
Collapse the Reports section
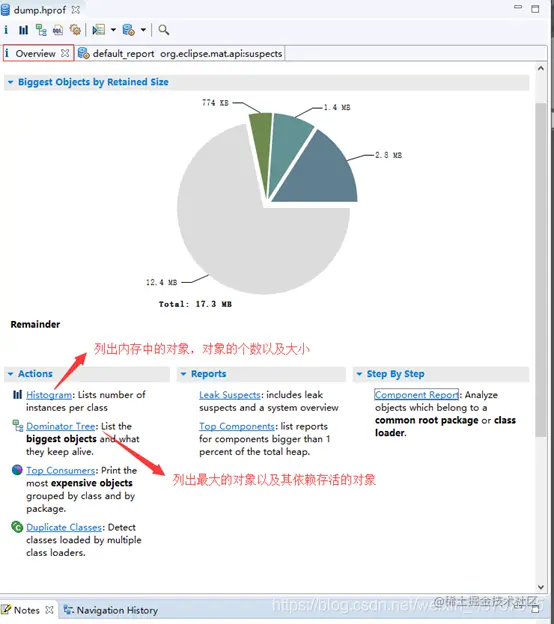point(183,374)
